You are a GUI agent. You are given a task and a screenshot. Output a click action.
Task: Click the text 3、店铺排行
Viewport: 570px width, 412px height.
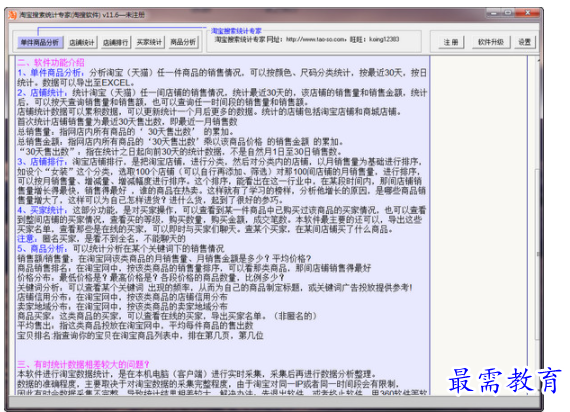point(42,161)
